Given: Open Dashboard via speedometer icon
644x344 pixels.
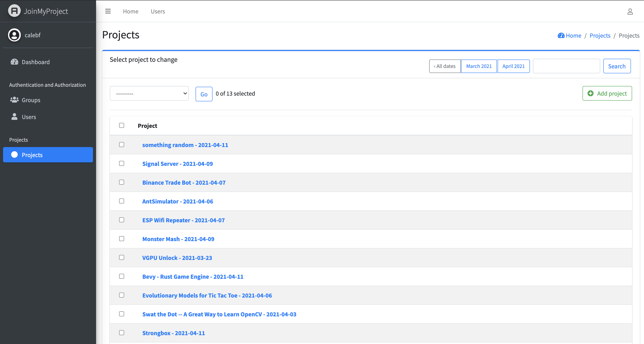Looking at the screenshot, I should 14,62.
